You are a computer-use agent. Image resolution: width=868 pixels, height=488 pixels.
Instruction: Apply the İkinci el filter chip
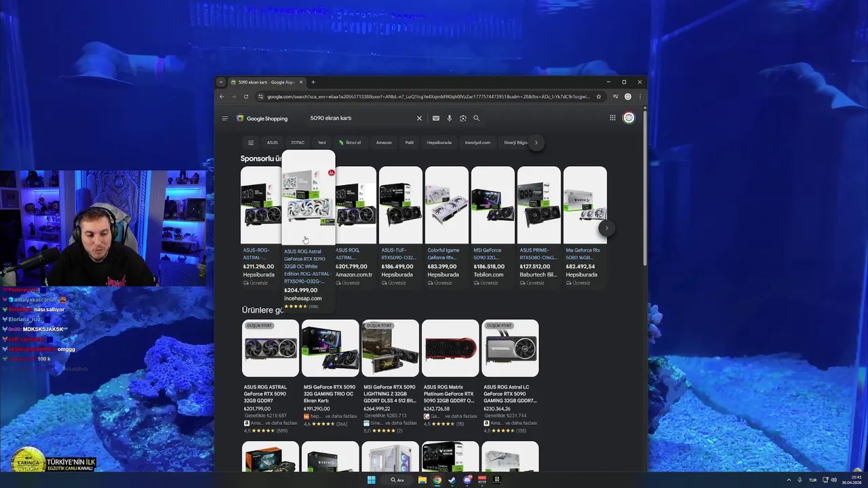[x=350, y=142]
